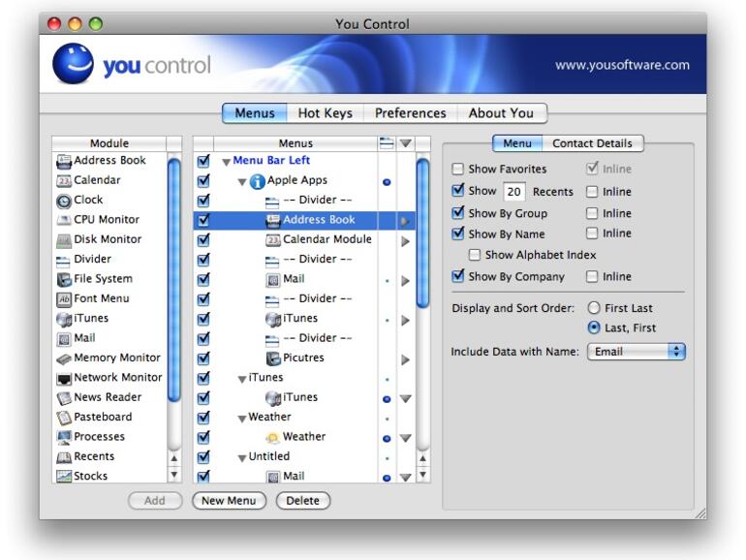
Task: Collapse the Weather menu group
Action: pos(242,419)
